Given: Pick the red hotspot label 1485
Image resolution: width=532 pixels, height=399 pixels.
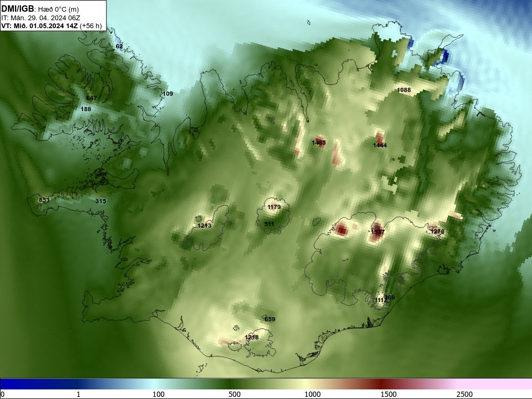Looking at the screenshot, I should [x=319, y=143].
